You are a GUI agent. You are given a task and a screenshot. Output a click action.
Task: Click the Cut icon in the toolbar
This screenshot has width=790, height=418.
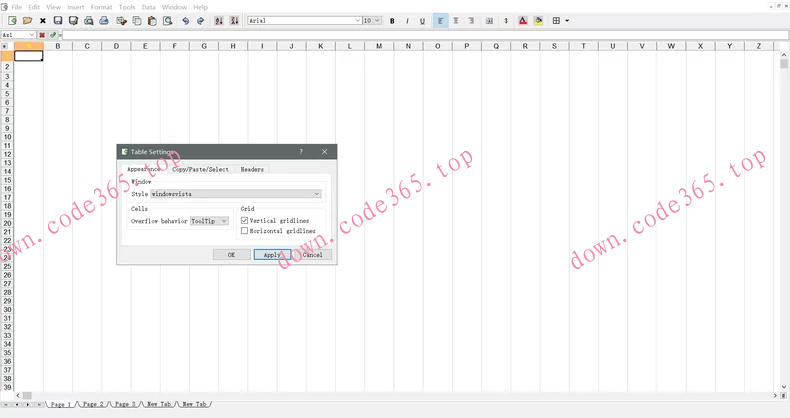[x=121, y=21]
